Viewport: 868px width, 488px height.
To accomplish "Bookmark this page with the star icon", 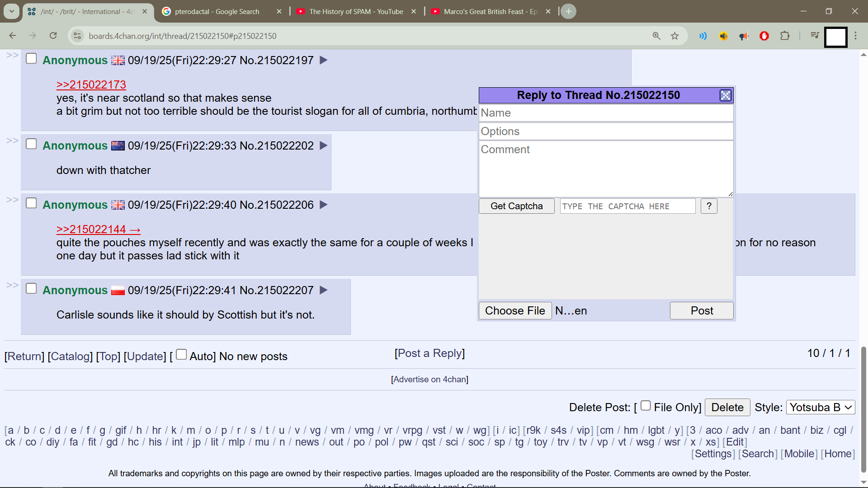I will click(x=675, y=36).
